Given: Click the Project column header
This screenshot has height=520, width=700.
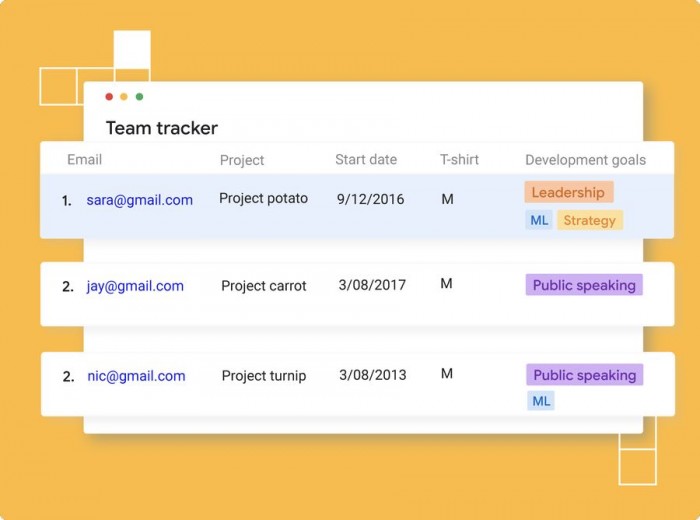Looking at the screenshot, I should [242, 160].
